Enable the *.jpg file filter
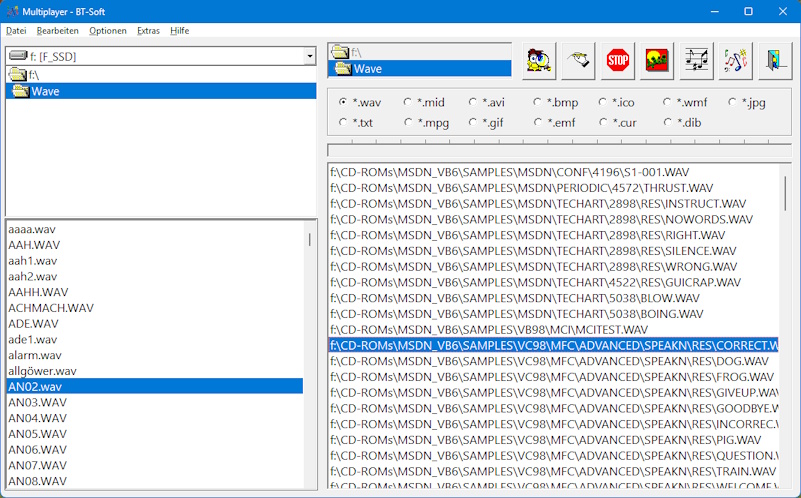The height and width of the screenshot is (498, 801). pyautogui.click(x=747, y=102)
